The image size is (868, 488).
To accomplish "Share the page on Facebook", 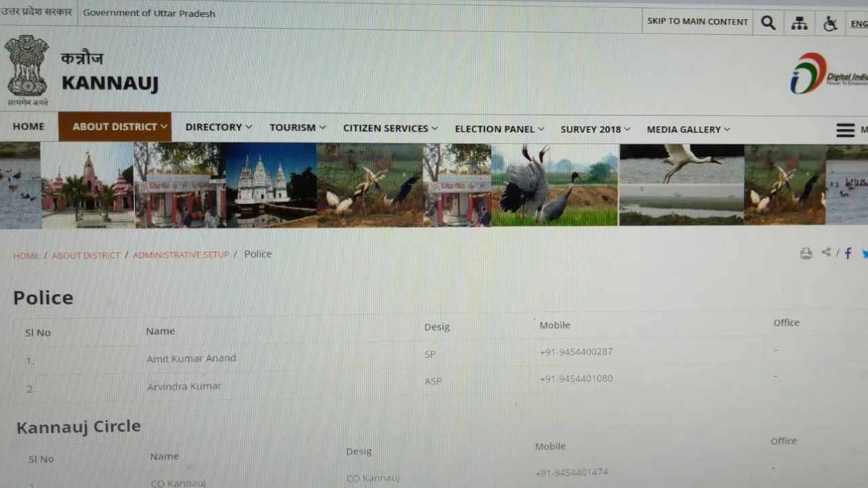I will click(x=848, y=253).
